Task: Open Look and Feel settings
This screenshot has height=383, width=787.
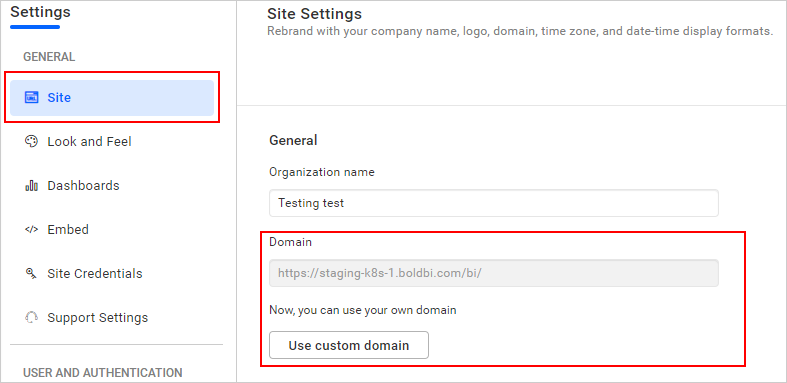Action: (x=89, y=142)
